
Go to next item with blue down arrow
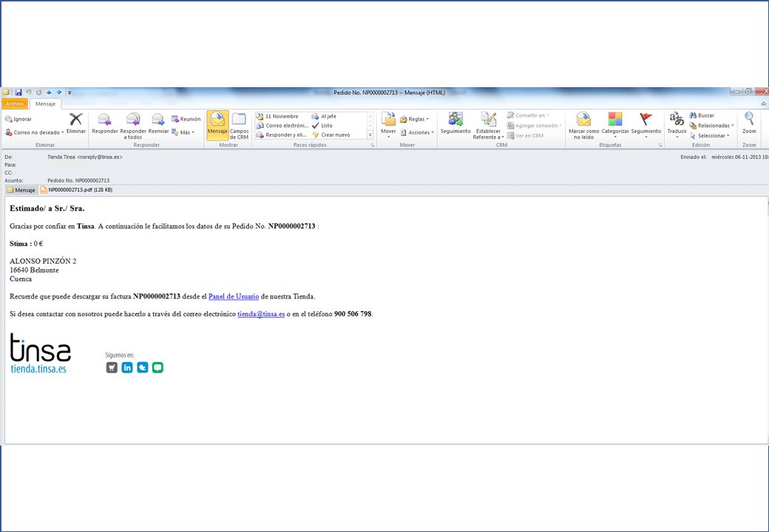59,92
